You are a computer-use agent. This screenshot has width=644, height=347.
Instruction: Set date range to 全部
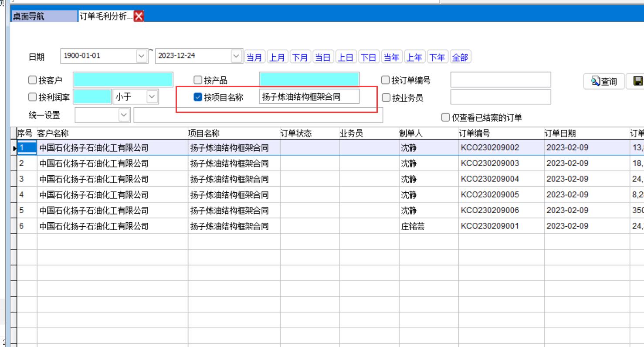click(x=460, y=57)
